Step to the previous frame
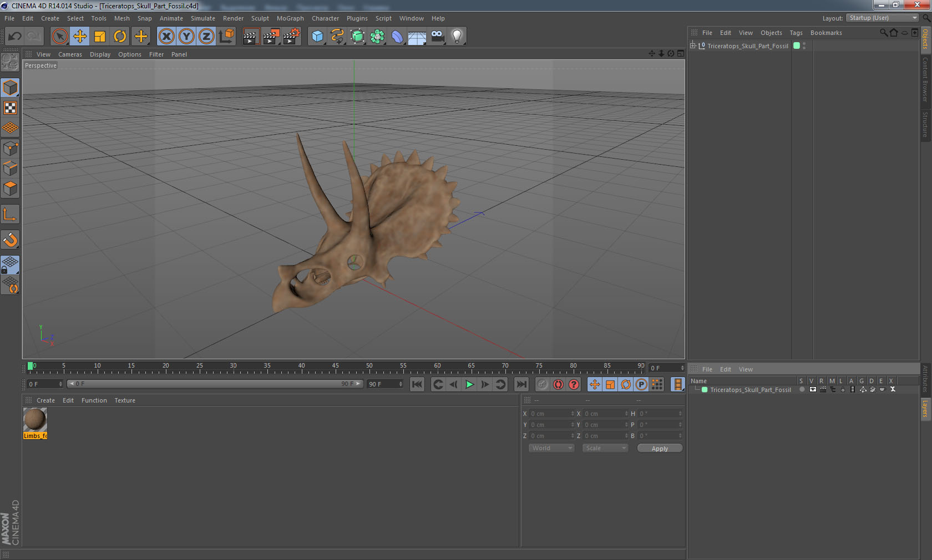 click(453, 384)
